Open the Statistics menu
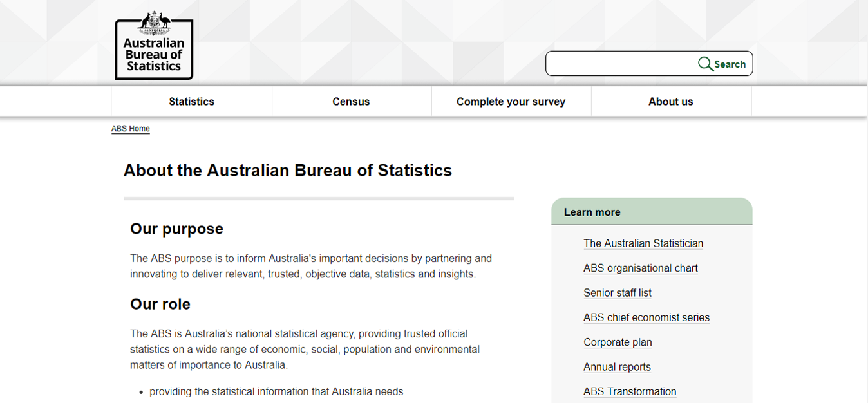The height and width of the screenshot is (403, 868). tap(191, 102)
